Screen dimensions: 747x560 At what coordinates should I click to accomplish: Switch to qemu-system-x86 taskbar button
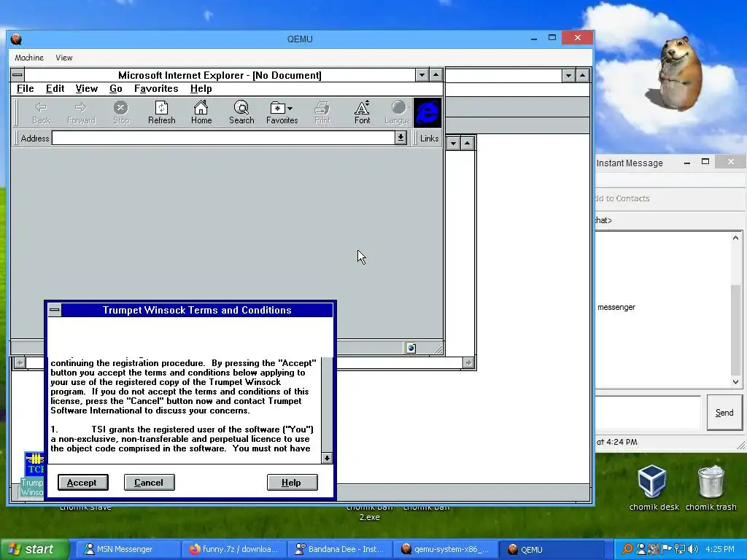[x=446, y=550]
